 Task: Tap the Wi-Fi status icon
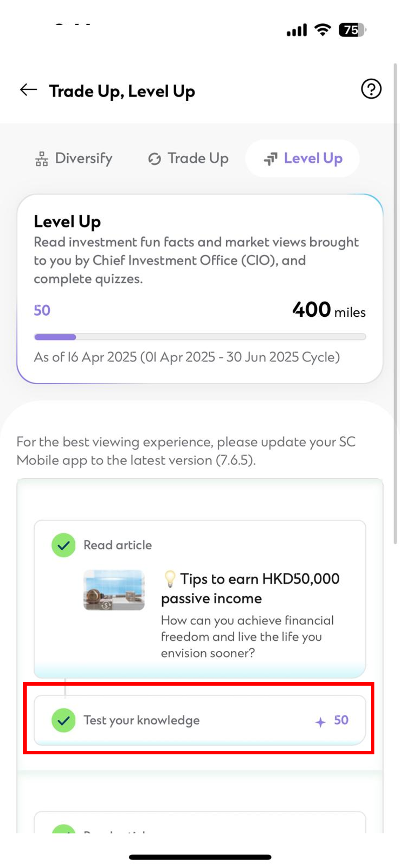[x=323, y=30]
